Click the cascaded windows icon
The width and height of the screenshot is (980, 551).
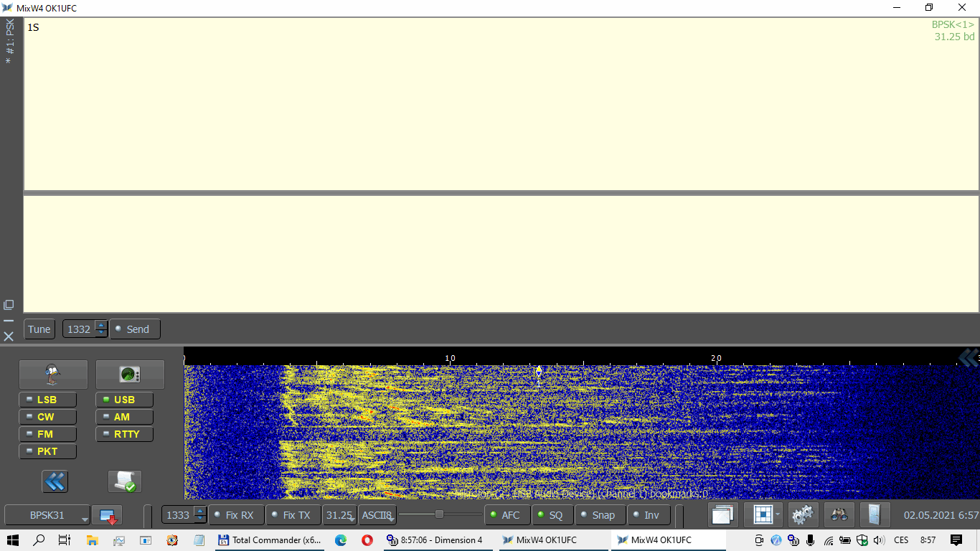(x=722, y=515)
